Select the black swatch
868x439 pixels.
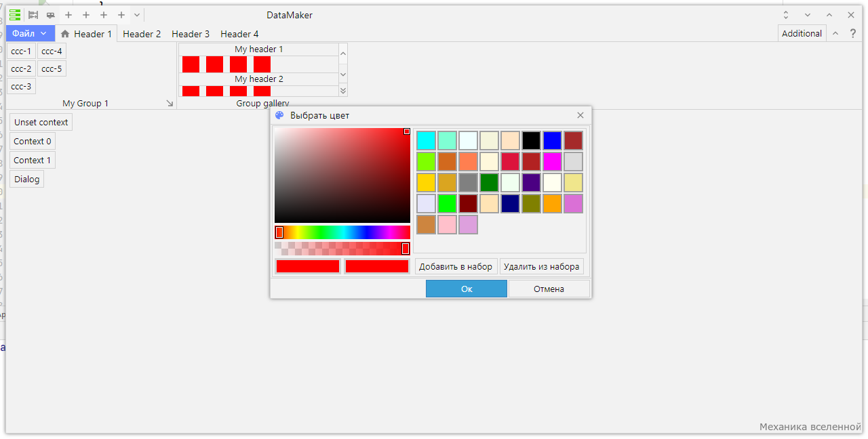tap(531, 140)
